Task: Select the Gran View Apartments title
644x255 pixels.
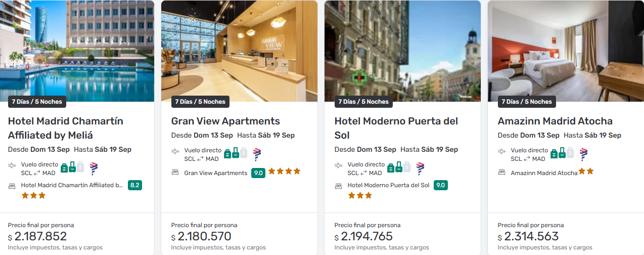Action: [x=225, y=121]
